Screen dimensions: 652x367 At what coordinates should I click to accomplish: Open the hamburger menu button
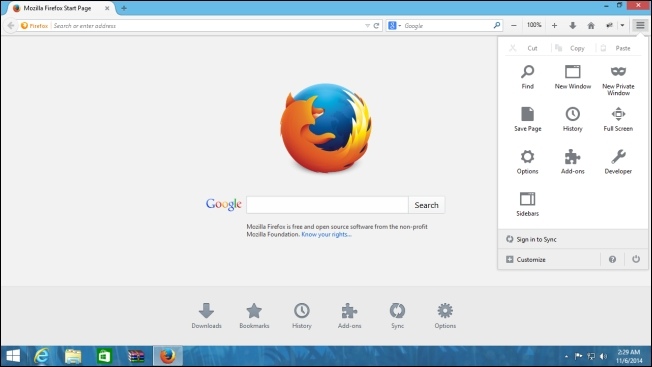click(640, 25)
